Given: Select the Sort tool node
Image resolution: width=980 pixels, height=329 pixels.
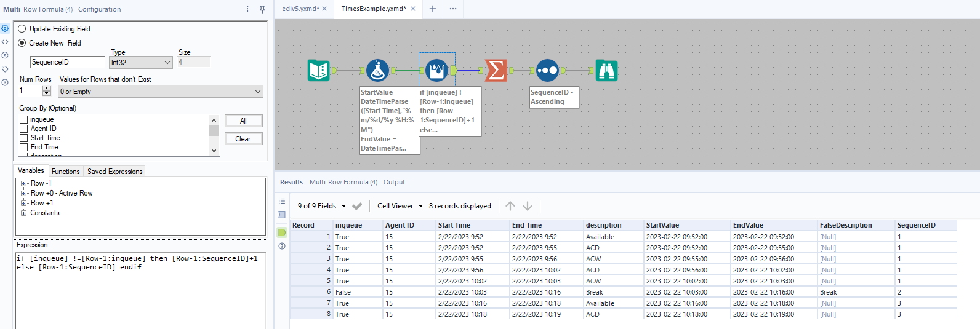Looking at the screenshot, I should coord(547,71).
